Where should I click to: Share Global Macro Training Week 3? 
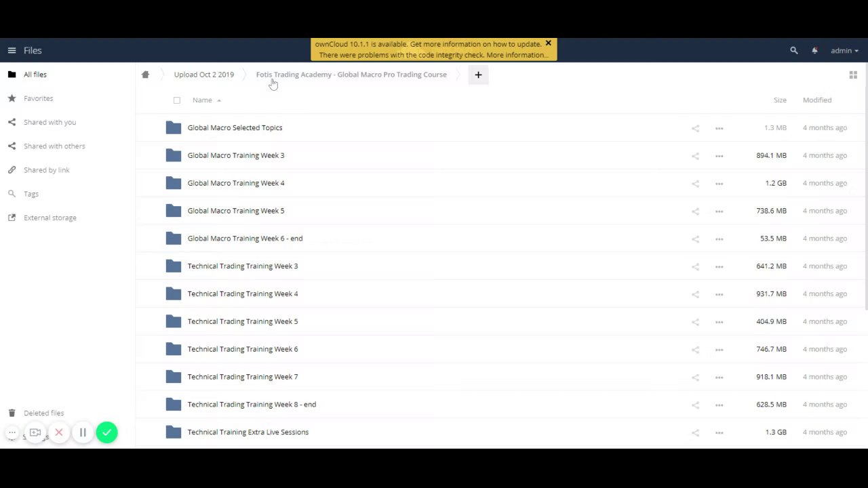pos(695,156)
